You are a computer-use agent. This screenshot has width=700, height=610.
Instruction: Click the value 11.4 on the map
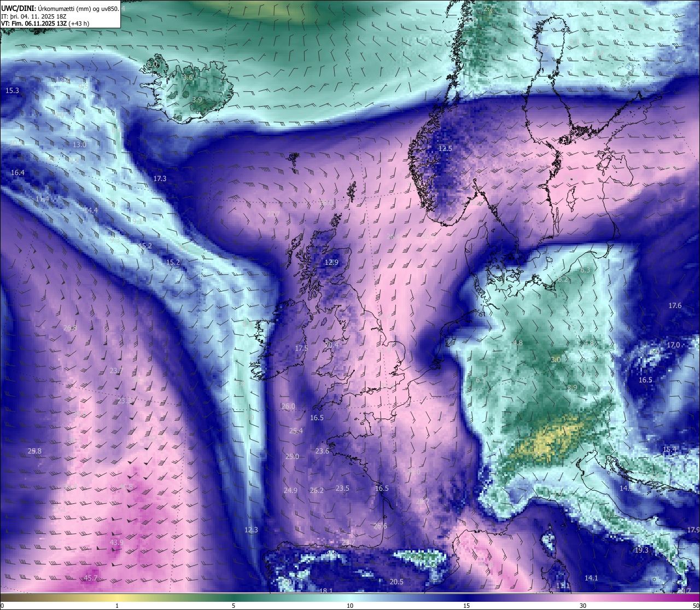click(x=42, y=198)
